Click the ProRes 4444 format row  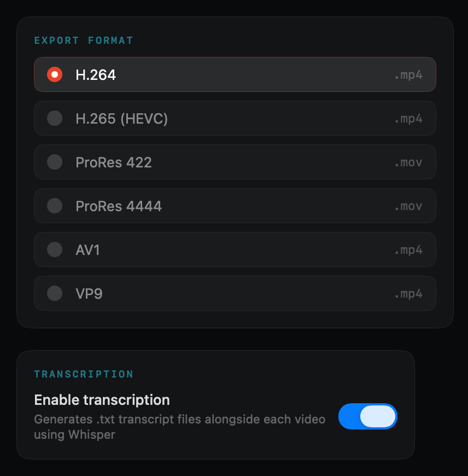tap(235, 206)
